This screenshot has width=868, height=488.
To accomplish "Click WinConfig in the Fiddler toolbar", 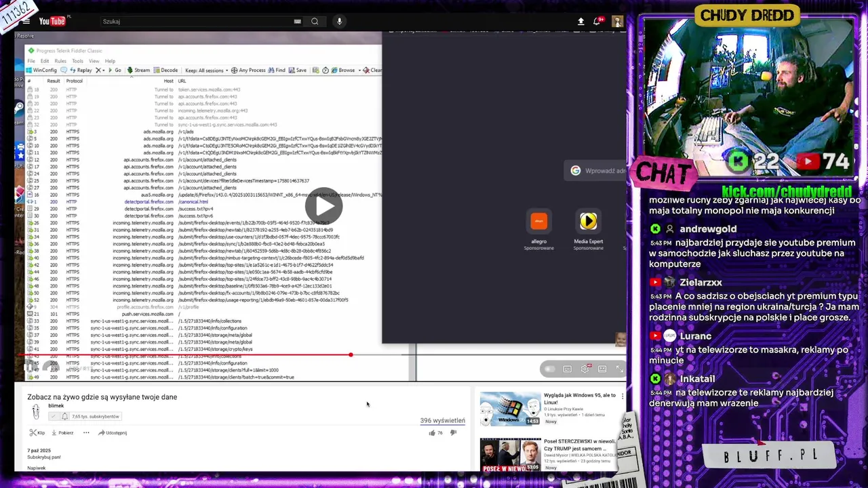I will tap(41, 70).
